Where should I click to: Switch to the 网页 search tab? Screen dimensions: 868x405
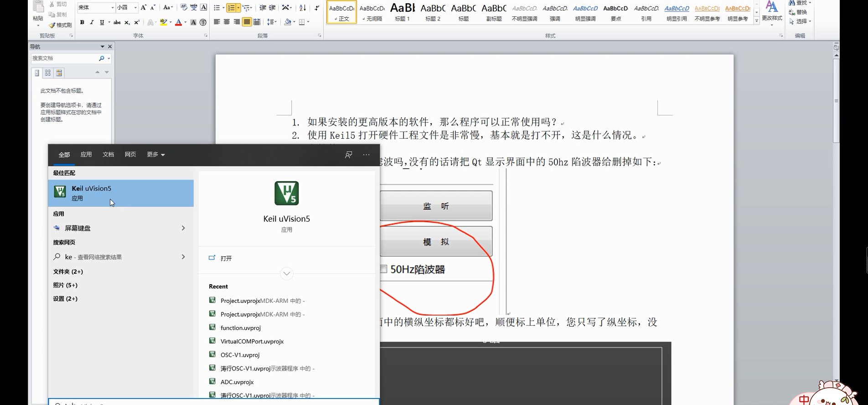point(130,155)
